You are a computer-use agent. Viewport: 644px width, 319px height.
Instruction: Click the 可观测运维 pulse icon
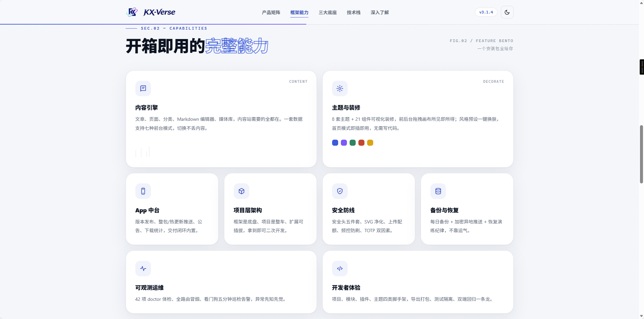pyautogui.click(x=143, y=269)
